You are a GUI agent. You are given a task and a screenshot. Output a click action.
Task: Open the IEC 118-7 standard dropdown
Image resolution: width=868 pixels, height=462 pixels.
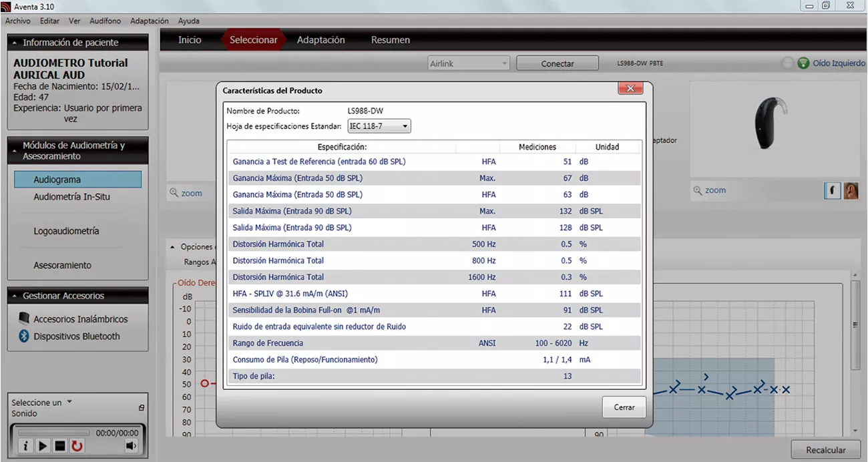[379, 126]
